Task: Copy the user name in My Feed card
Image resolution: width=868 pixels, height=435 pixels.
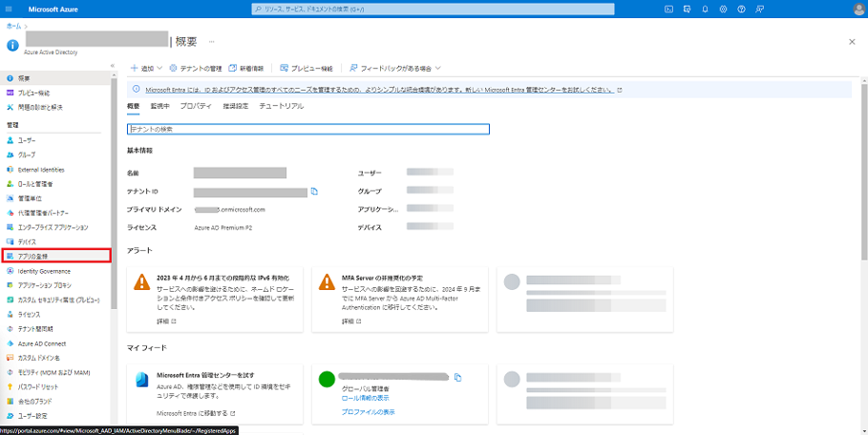Action: (x=457, y=377)
